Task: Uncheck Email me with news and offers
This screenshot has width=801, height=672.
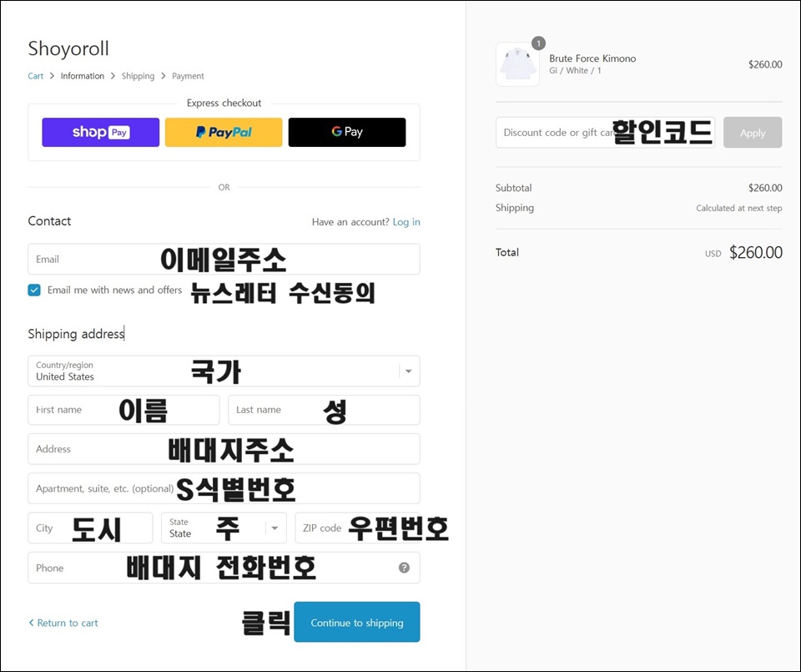Action: click(34, 291)
